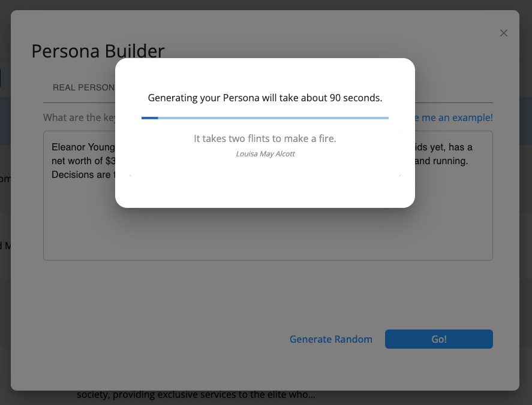
Task: Click the Louisa May Alcott attribution
Action: 265,154
